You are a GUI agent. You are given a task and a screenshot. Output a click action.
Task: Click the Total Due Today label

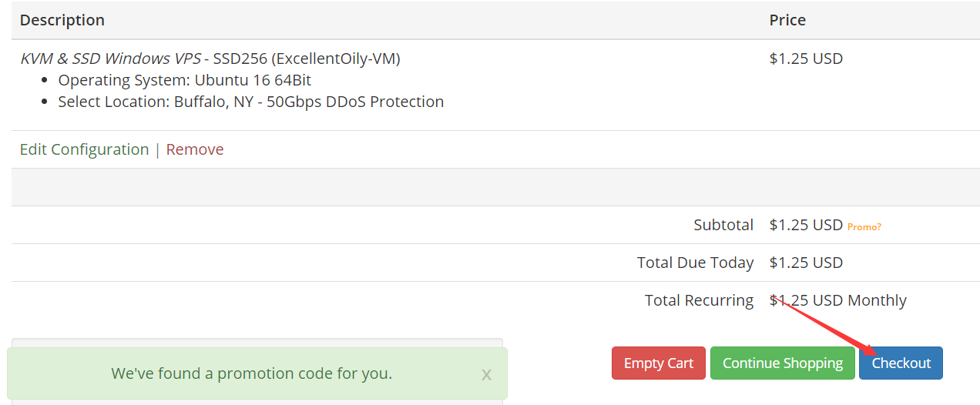(695, 263)
